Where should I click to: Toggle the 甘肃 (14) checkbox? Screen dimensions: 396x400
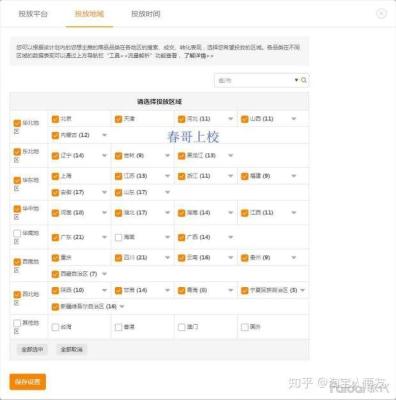click(x=118, y=290)
